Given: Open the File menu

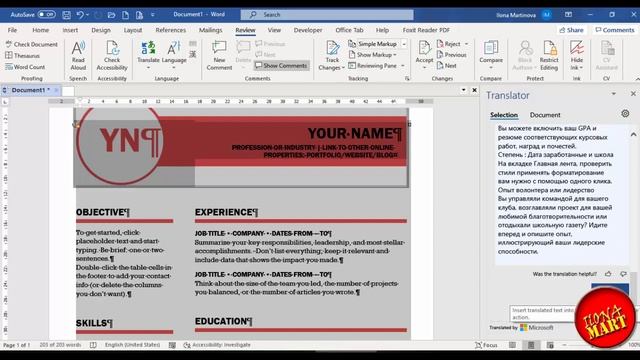Looking at the screenshot, I should (12, 30).
